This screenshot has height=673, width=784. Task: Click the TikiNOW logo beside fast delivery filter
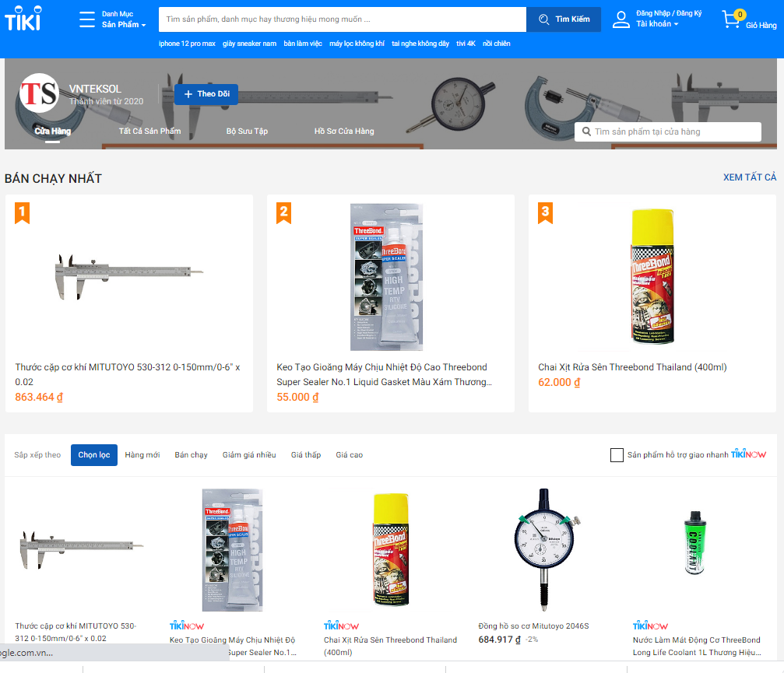tap(748, 454)
